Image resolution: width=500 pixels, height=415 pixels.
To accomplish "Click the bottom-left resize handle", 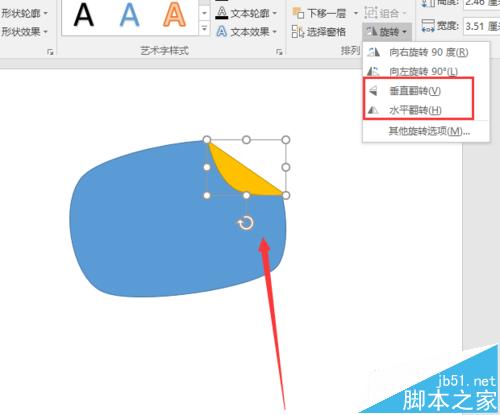I will (x=207, y=195).
